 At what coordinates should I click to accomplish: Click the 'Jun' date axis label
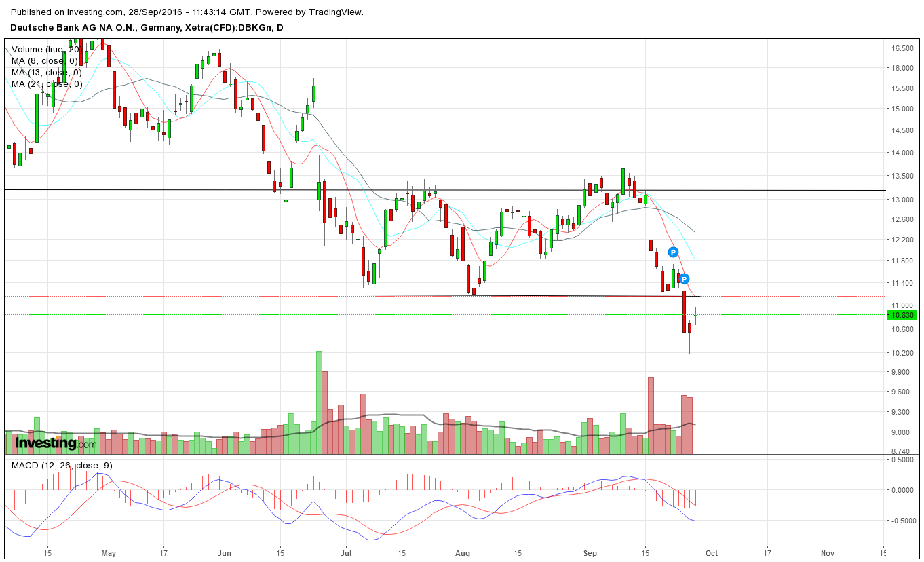[x=225, y=553]
